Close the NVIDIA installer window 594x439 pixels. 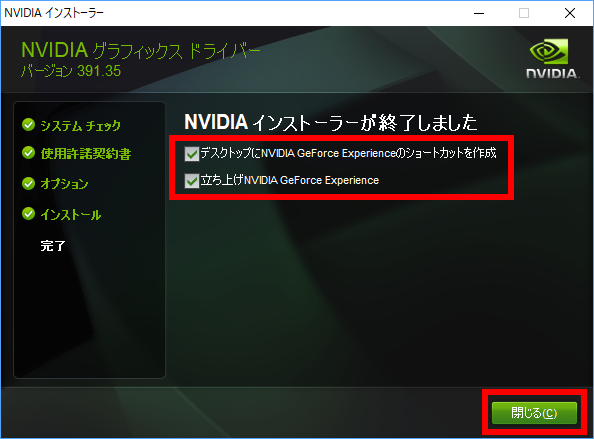(570, 13)
